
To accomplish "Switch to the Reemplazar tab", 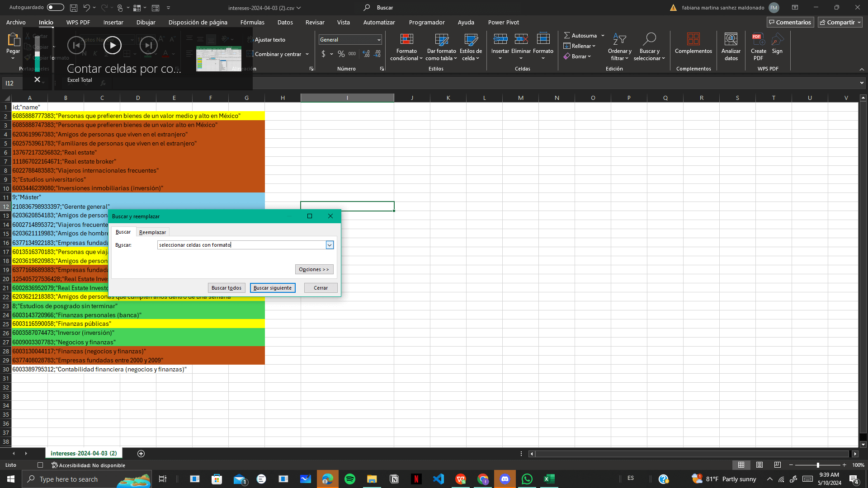I will click(152, 232).
